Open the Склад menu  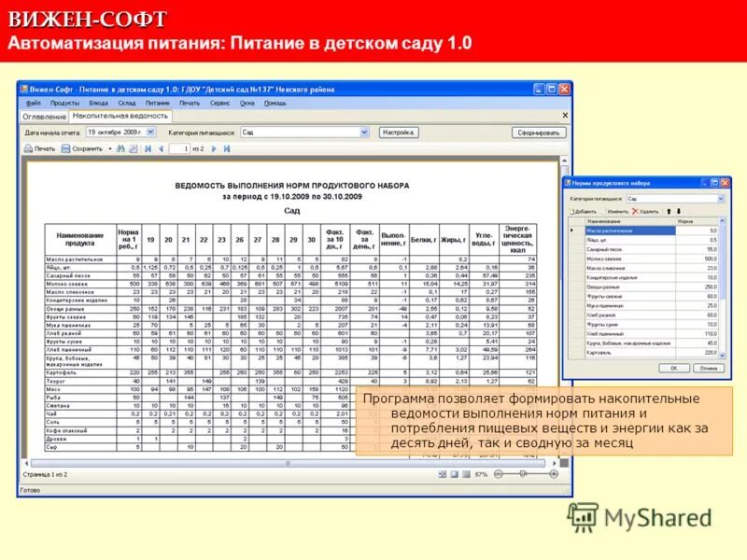click(x=127, y=103)
